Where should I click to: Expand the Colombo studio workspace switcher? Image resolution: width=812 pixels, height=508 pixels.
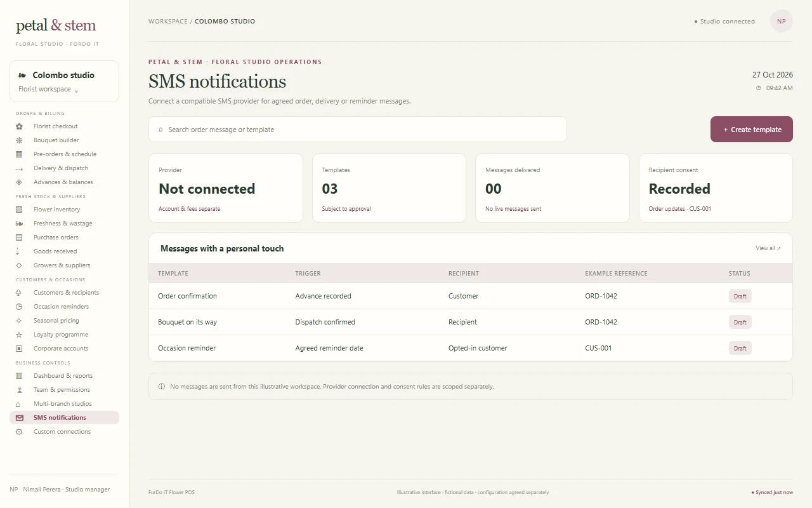(x=64, y=81)
